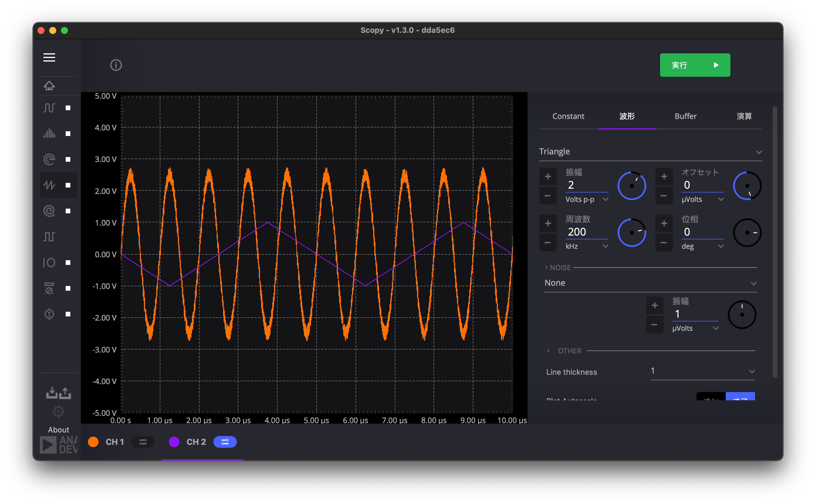Click the frequency value field 200
Viewport: 816px width, 504px height.
[x=587, y=232]
